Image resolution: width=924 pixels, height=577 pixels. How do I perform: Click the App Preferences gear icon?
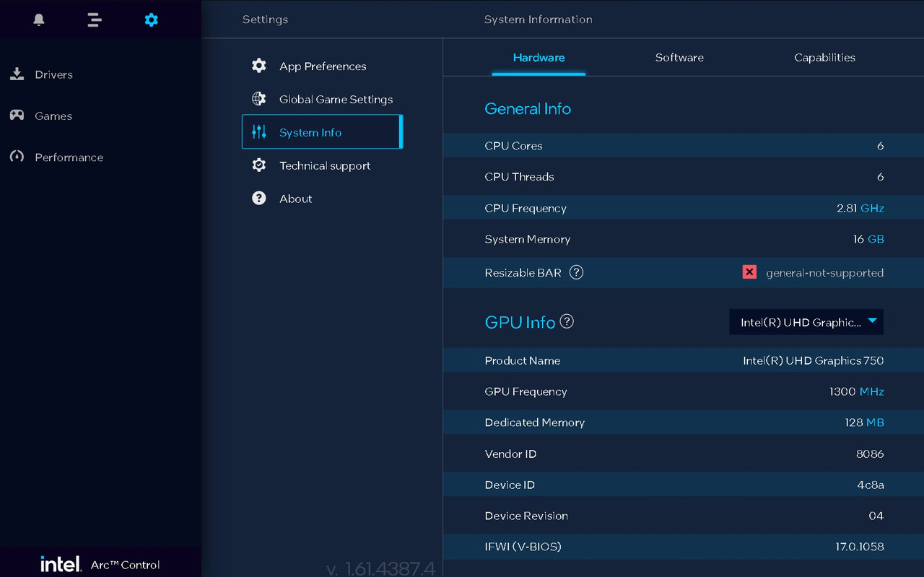pyautogui.click(x=259, y=66)
